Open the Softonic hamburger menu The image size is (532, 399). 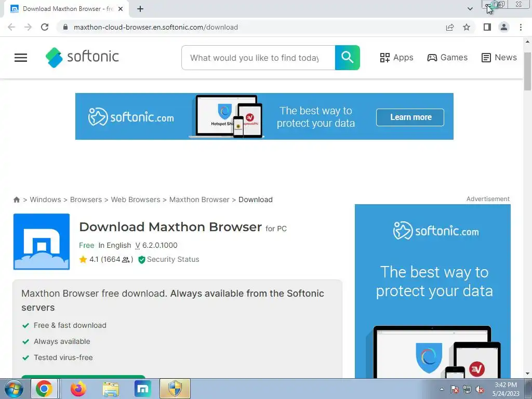click(x=21, y=58)
